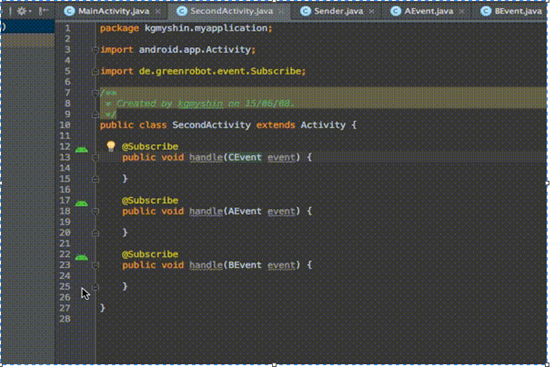Click the handle method name on line 13
The image size is (554, 367).
206,158
